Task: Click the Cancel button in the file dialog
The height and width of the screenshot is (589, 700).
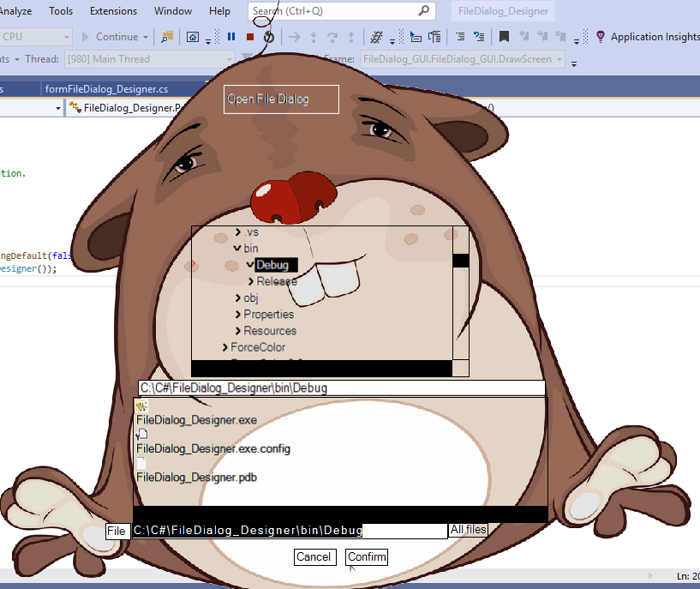Action: click(x=314, y=556)
